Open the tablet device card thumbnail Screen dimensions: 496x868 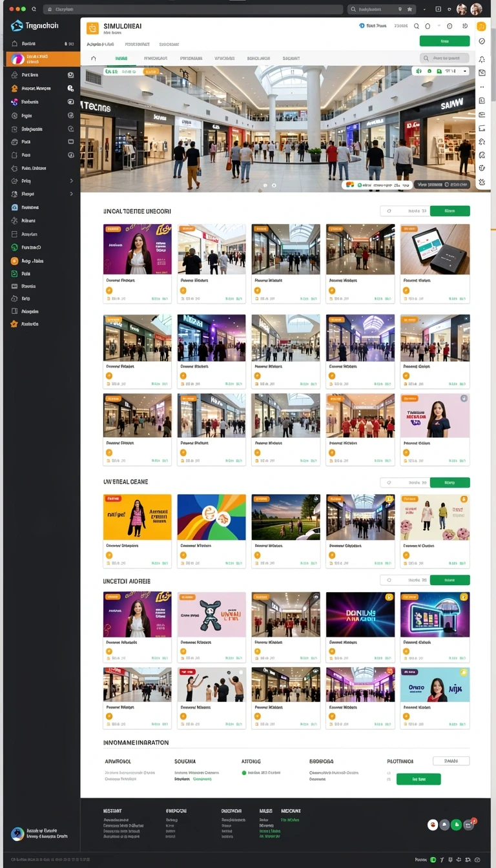tap(435, 249)
